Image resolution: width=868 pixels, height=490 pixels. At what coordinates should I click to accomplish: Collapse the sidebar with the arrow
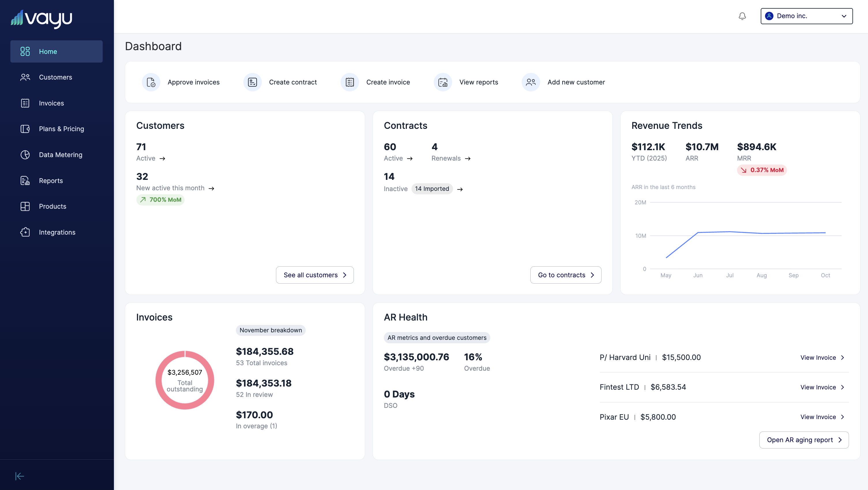click(20, 476)
